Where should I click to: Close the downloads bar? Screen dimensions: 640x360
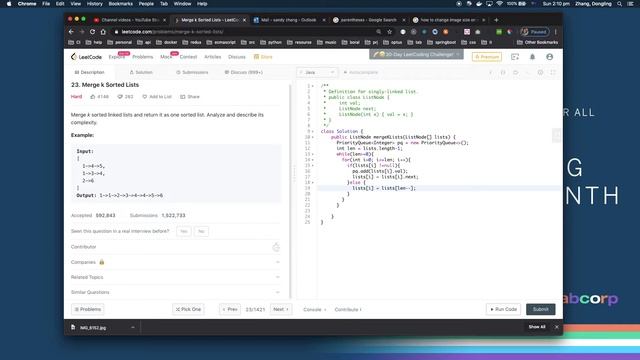pos(556,327)
